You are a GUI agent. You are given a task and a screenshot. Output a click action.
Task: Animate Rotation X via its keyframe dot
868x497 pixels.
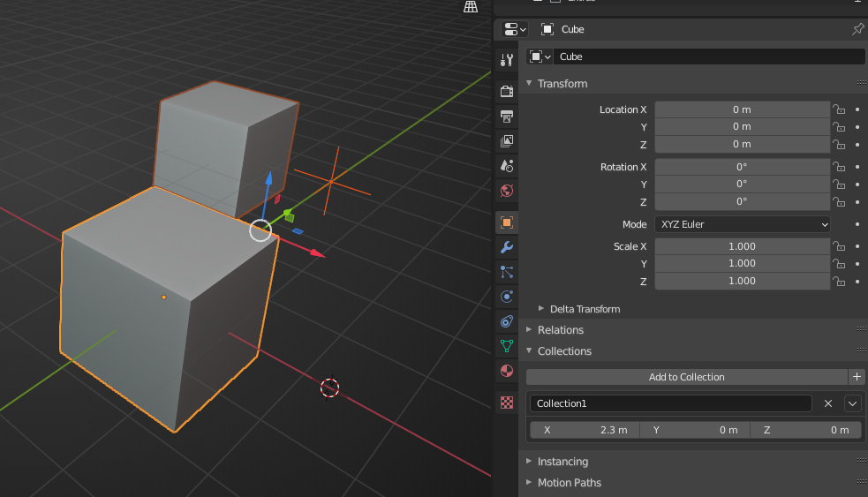click(857, 167)
